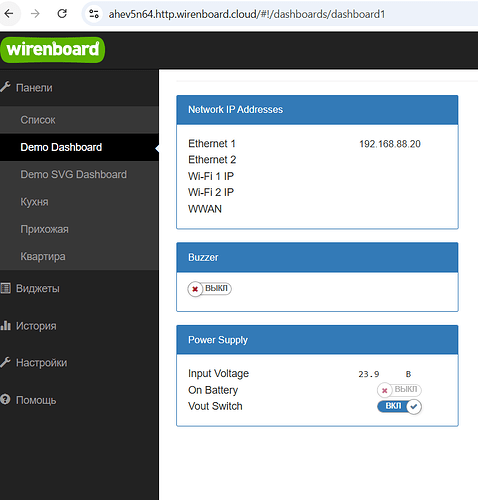478x500 pixels.
Task: Click the Помощь question mark icon
Action: [x=5, y=399]
